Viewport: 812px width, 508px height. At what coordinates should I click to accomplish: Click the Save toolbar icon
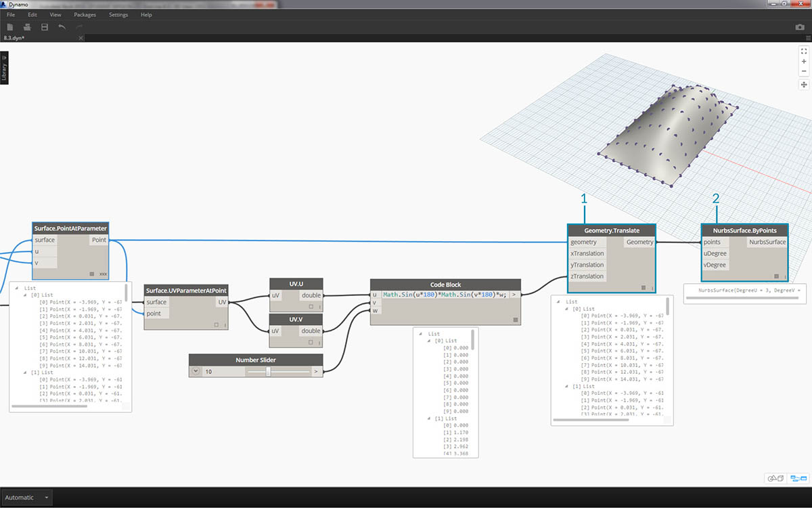tap(45, 27)
